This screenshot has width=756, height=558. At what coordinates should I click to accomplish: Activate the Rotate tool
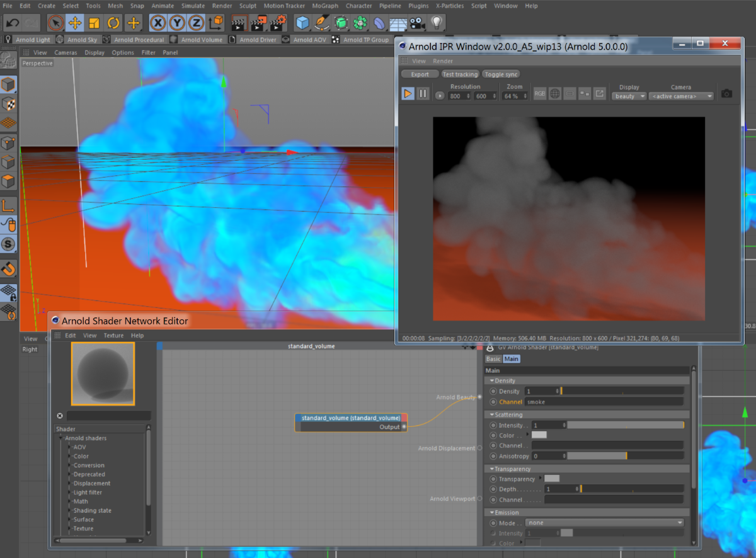pos(114,23)
